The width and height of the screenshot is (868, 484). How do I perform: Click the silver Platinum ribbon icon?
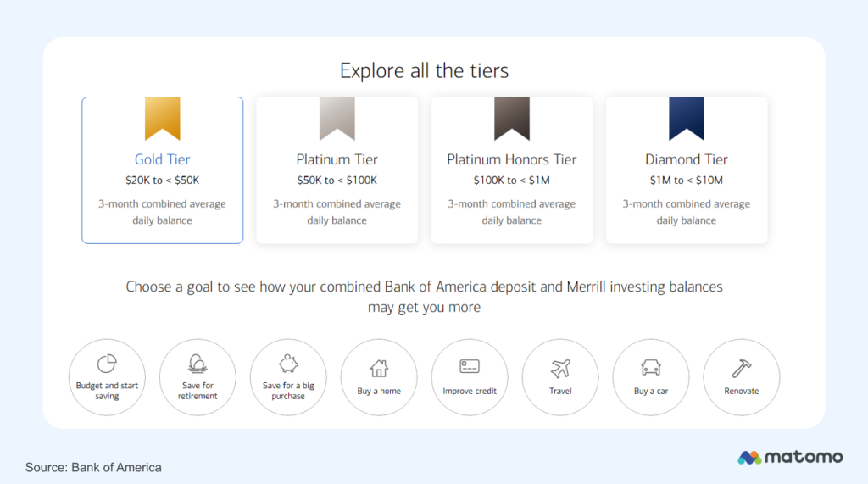337,119
